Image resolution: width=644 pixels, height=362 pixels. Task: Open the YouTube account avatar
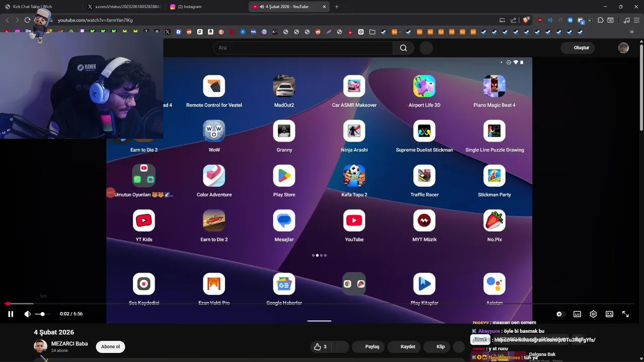[x=623, y=48]
